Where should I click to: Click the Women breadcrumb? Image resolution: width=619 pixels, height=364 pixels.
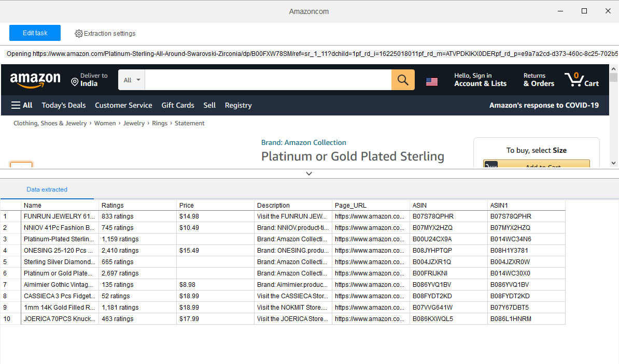coord(105,123)
